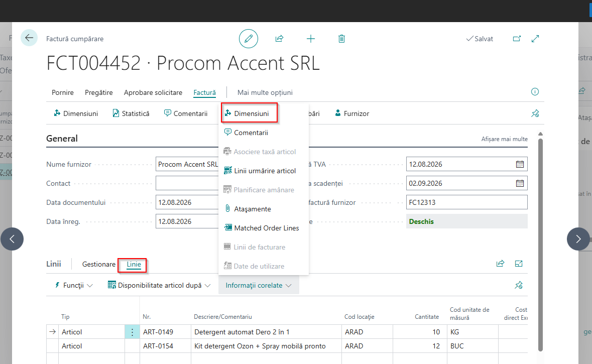Go back with the arrow button

(x=29, y=38)
